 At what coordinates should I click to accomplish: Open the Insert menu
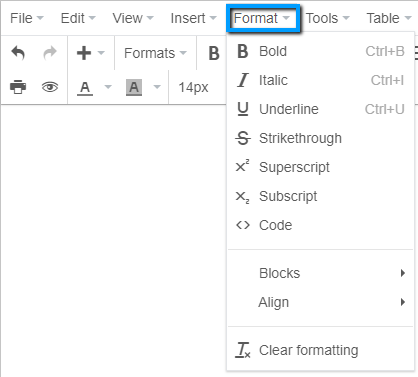[193, 18]
